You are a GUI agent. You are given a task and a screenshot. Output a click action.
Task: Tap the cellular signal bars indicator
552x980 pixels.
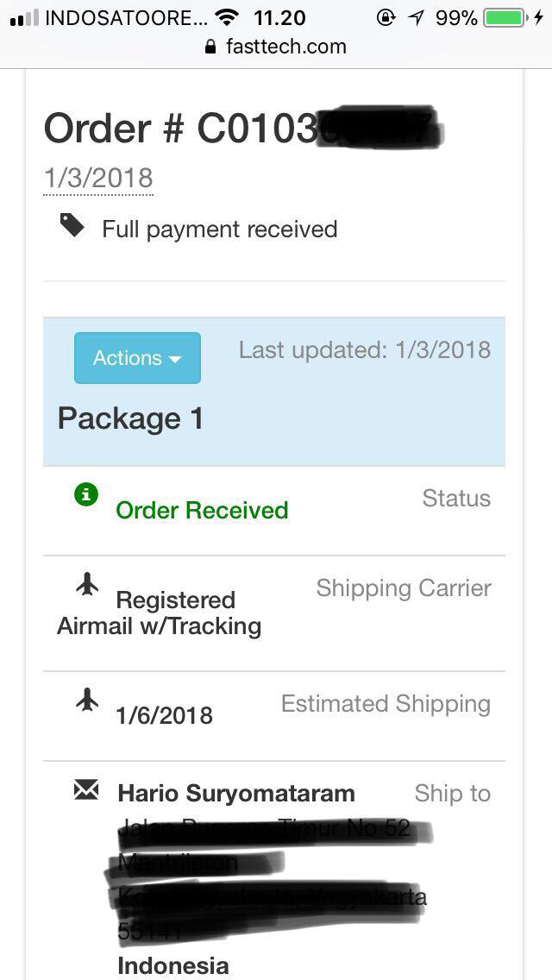[x=24, y=18]
